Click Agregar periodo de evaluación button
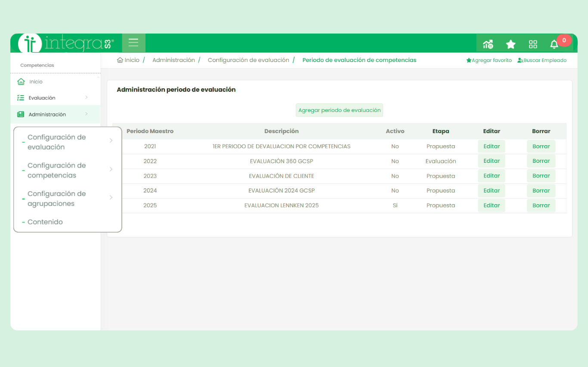The width and height of the screenshot is (588, 367). [x=339, y=110]
